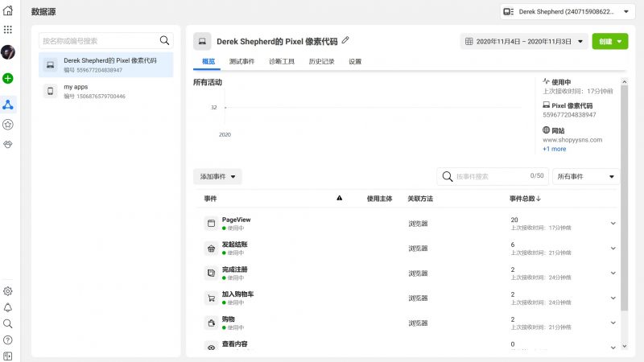Open the date range dropdown
This screenshot has height=362, width=644.
click(x=524, y=42)
